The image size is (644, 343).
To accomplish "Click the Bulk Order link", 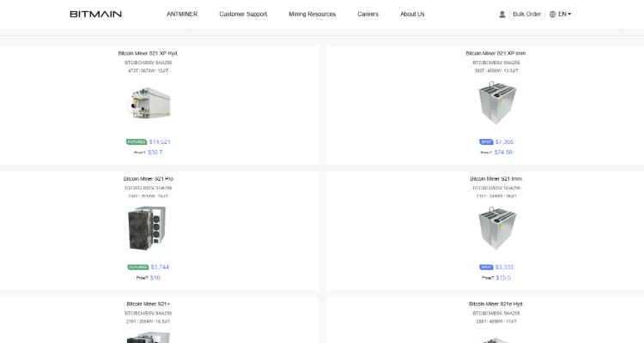I will 526,15.
